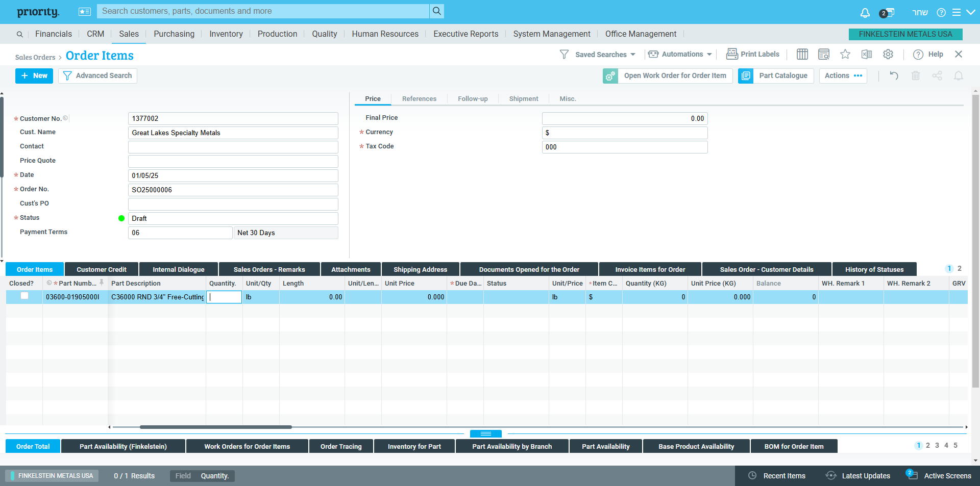Viewport: 980px width, 486px height.
Task: Toggle the Closed? checkbox for part 03600-01905000I
Action: [x=24, y=296]
